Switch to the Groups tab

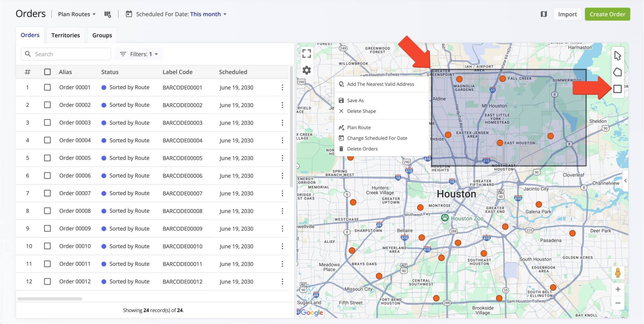click(x=102, y=35)
